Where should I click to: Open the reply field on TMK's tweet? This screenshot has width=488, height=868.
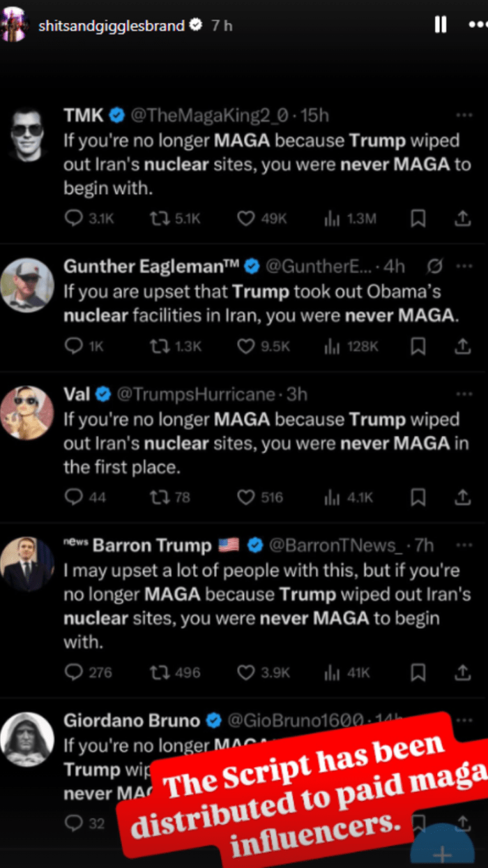pyautogui.click(x=73, y=218)
